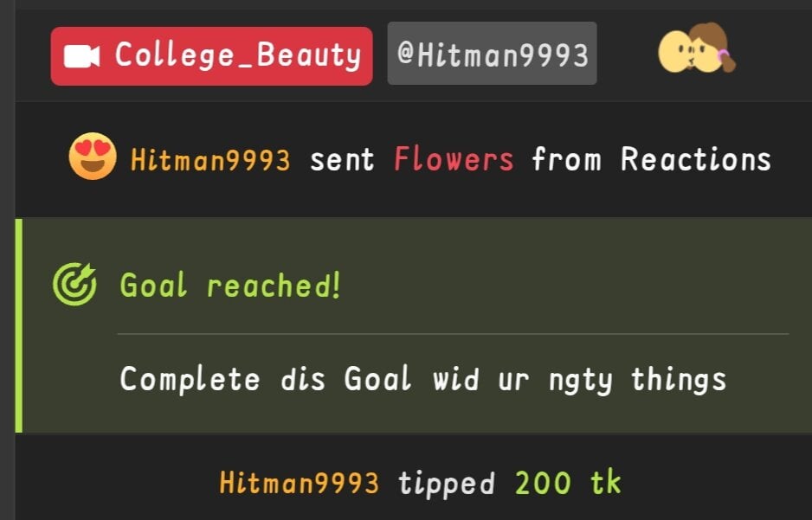Click the @Hitman9993 mention tag
The width and height of the screenshot is (812, 520).
492,54
